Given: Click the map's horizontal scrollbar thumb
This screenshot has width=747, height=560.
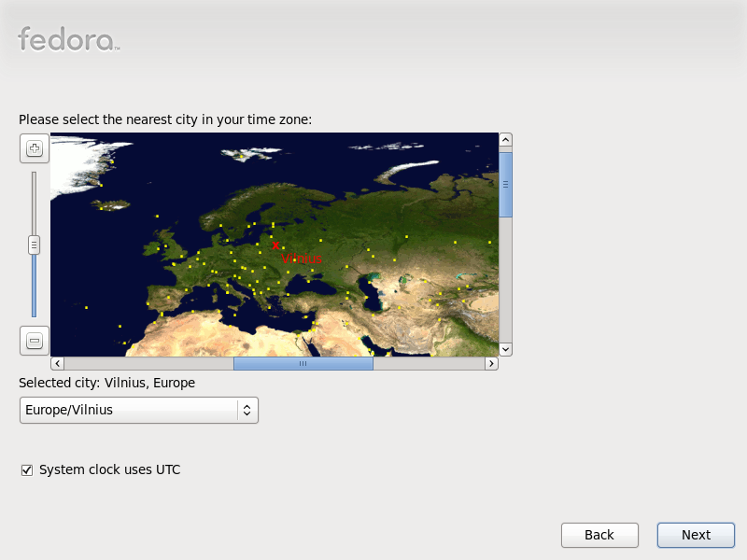Looking at the screenshot, I should click(303, 363).
